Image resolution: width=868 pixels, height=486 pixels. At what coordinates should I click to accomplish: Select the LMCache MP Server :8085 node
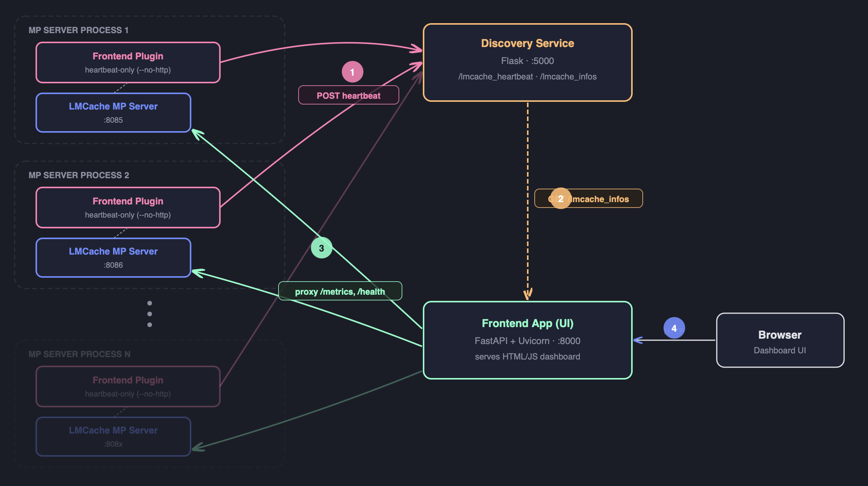point(113,113)
